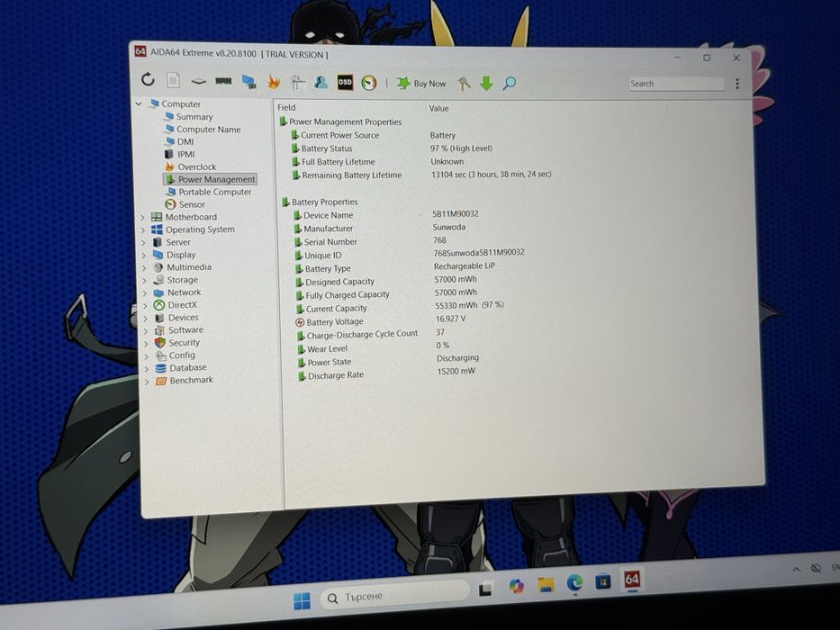Click the magnifier search icon in toolbar
The image size is (840, 630).
510,84
